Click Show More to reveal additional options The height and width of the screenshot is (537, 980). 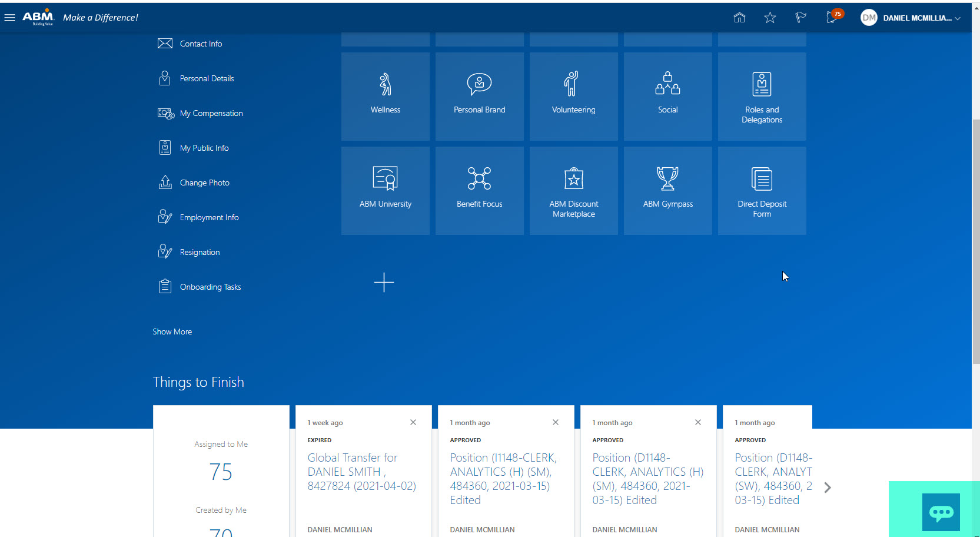(172, 332)
